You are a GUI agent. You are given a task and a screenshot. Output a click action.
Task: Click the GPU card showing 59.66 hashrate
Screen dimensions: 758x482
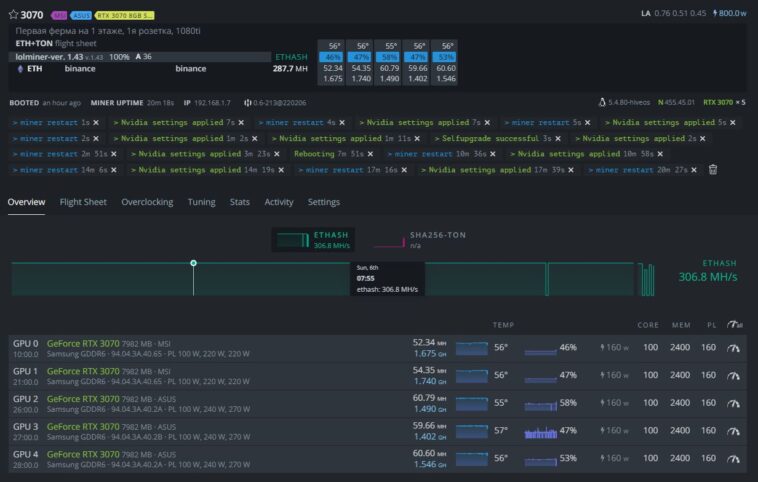coord(416,63)
